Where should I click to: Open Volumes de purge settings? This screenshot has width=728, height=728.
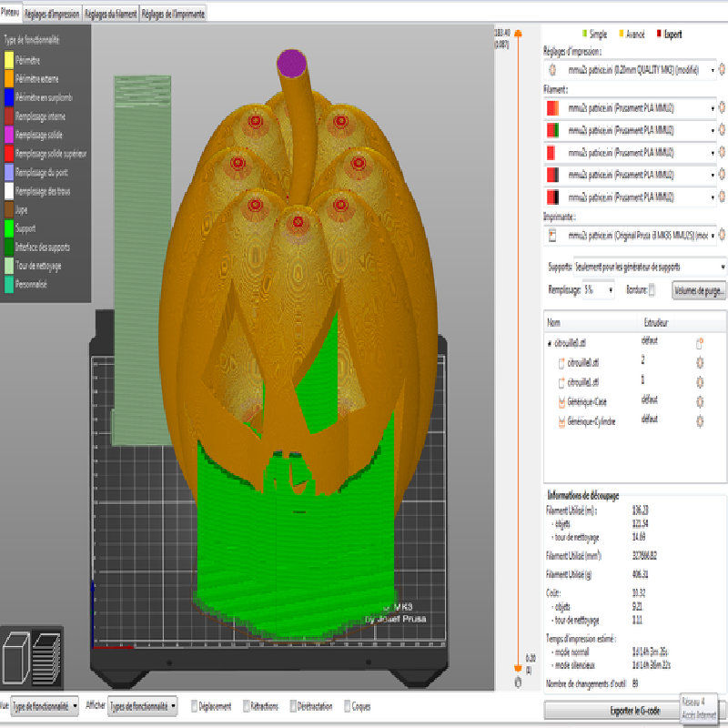pyautogui.click(x=699, y=290)
